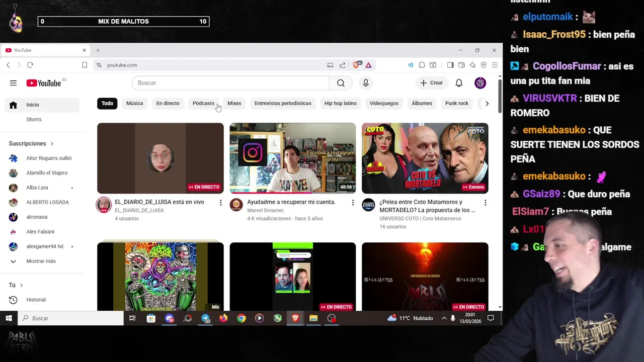The image size is (644, 362).
Task: Open Brave Wallet icon
Action: point(461,65)
